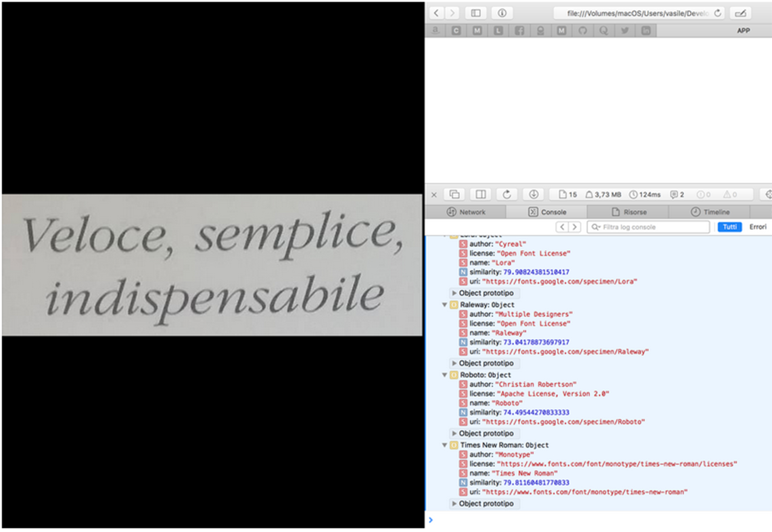Select the Errori log filter
Image resolution: width=772 pixels, height=532 pixels.
coord(757,227)
